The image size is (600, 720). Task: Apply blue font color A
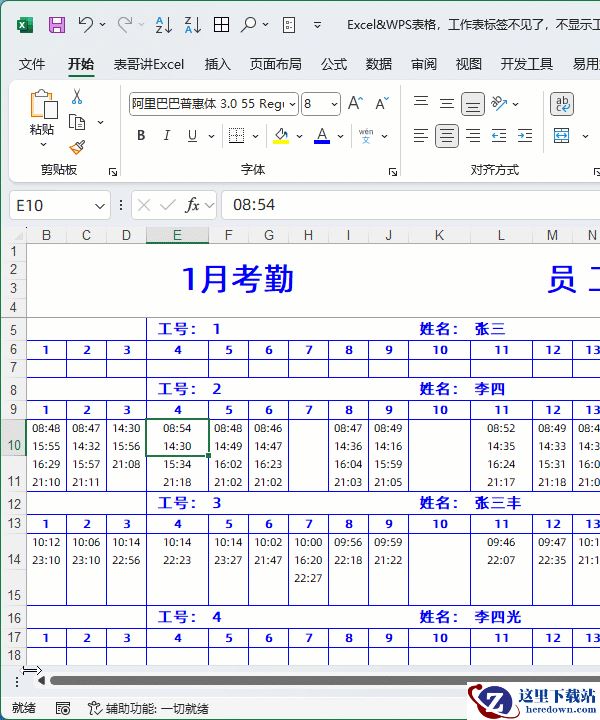click(322, 135)
